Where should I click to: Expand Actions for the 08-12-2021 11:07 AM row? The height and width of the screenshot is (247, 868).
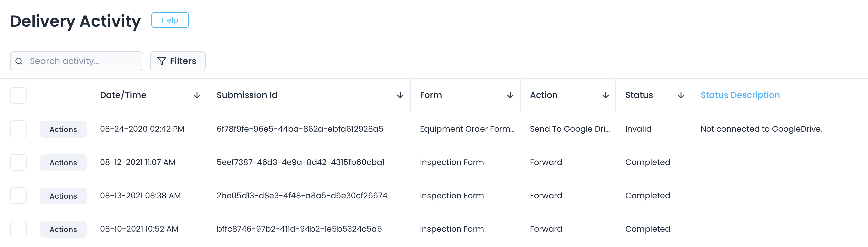pos(63,163)
